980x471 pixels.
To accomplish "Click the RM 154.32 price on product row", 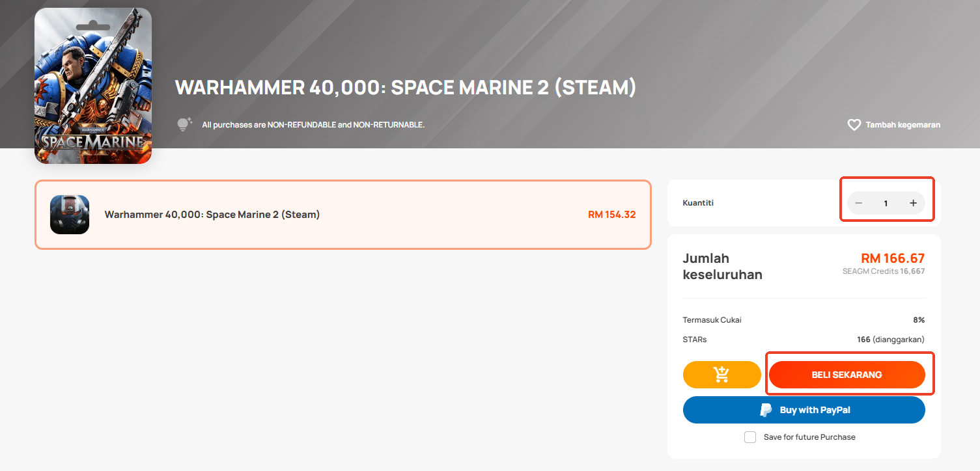I will pyautogui.click(x=611, y=215).
